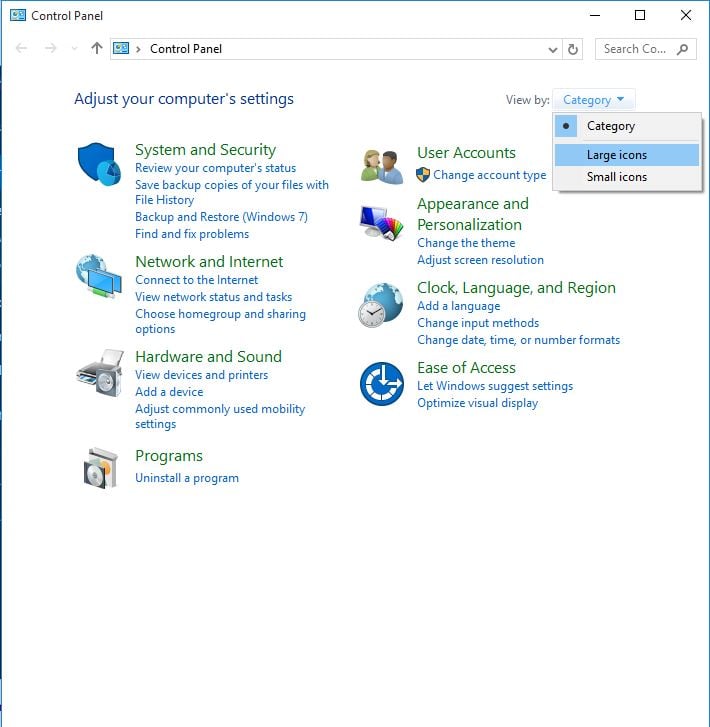710x727 pixels.
Task: Click the Up arrow to parent folder
Action: point(96,48)
